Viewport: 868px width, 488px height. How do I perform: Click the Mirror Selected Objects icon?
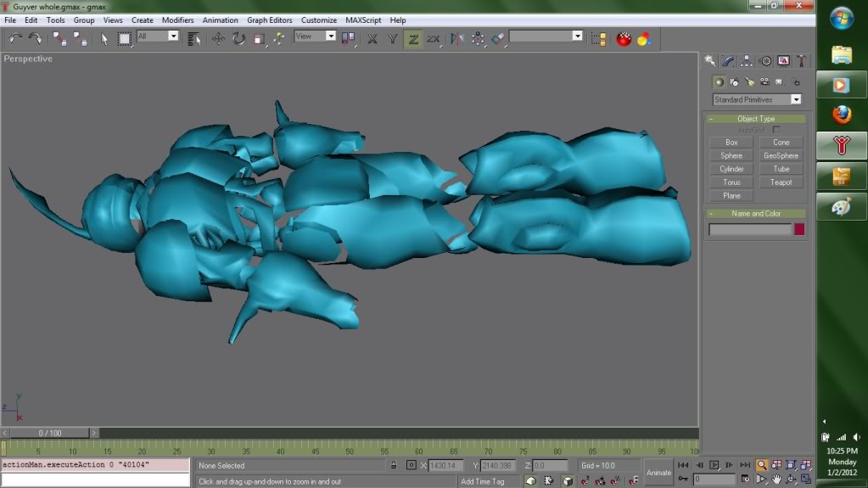tap(456, 38)
